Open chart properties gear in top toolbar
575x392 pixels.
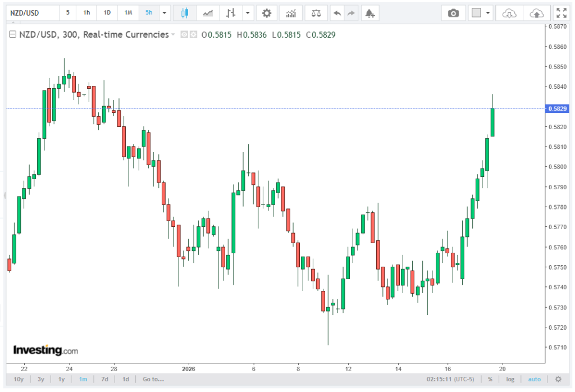(x=267, y=12)
